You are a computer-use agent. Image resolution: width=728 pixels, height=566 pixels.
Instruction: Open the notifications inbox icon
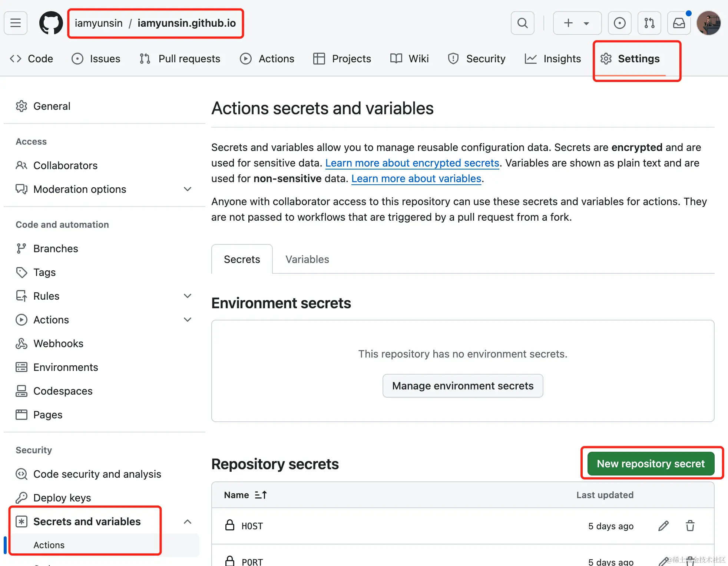click(679, 23)
